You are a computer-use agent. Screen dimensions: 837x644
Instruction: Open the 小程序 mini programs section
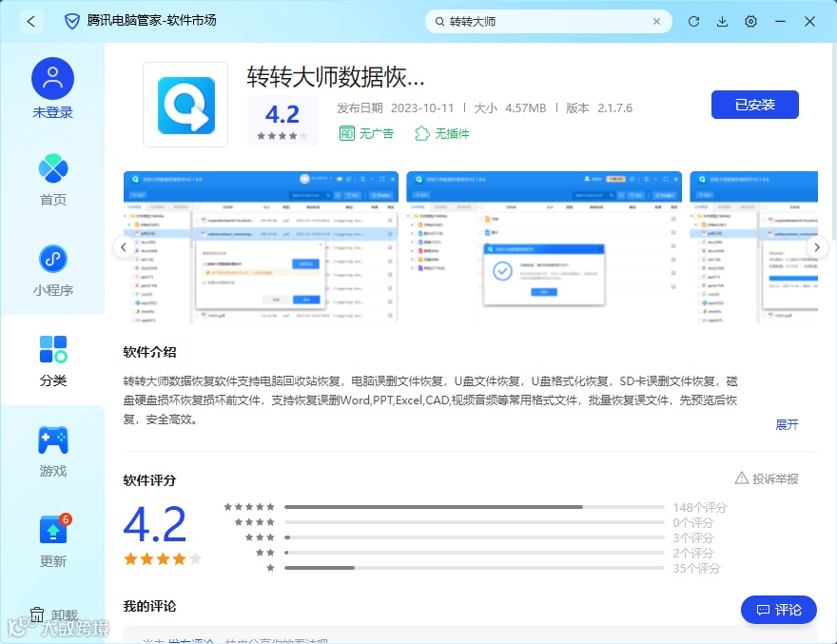(x=53, y=270)
